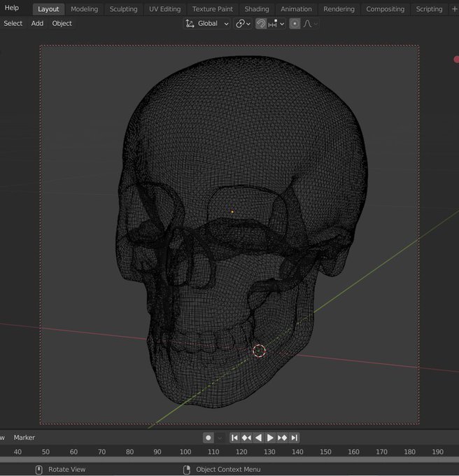Click the Object Context Menu mouse icon
The image size is (459, 476).
(187, 470)
